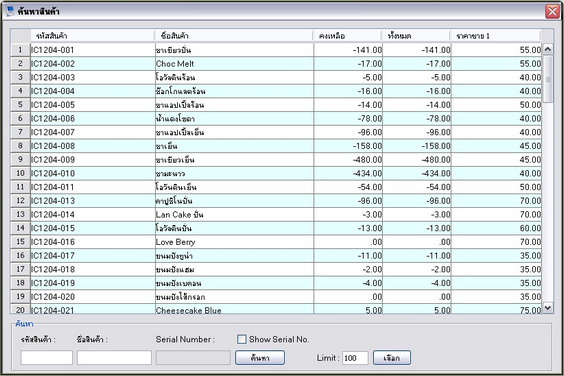Click remaining quantity -158.00 for IC1204-008
Image resolution: width=564 pixels, height=376 pixels.
coord(367,146)
